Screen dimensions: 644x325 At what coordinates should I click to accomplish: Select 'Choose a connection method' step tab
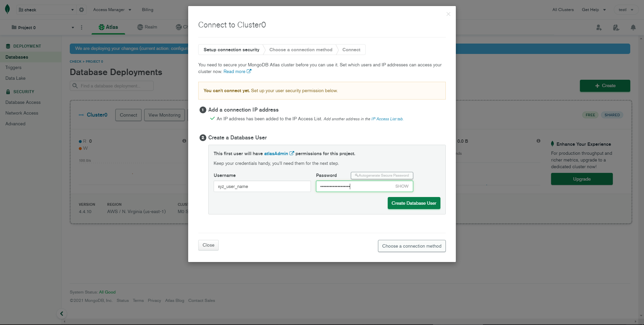click(x=301, y=50)
